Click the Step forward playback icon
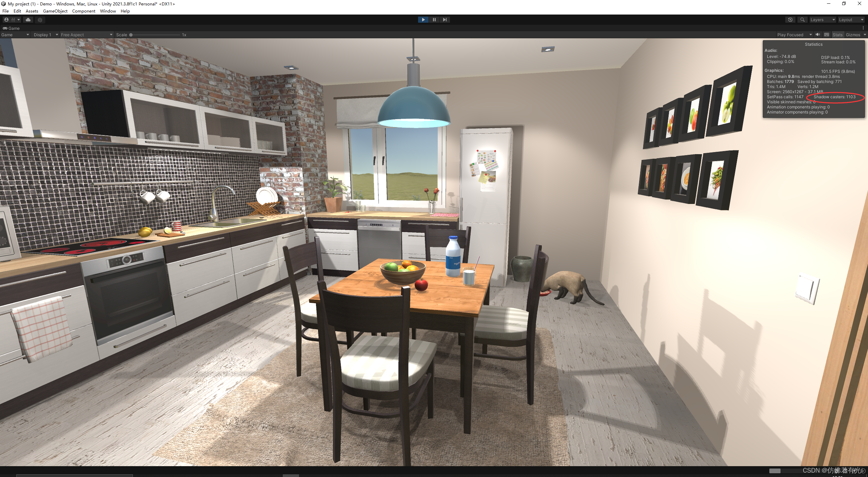Image resolution: width=868 pixels, height=477 pixels. [446, 19]
